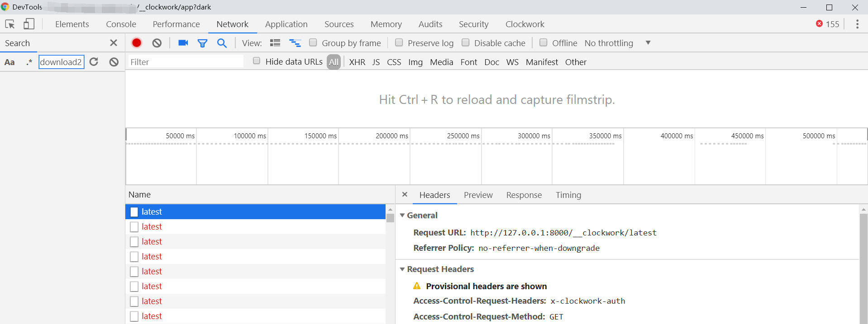Select the All filter type
The image size is (868, 324).
pos(334,62)
